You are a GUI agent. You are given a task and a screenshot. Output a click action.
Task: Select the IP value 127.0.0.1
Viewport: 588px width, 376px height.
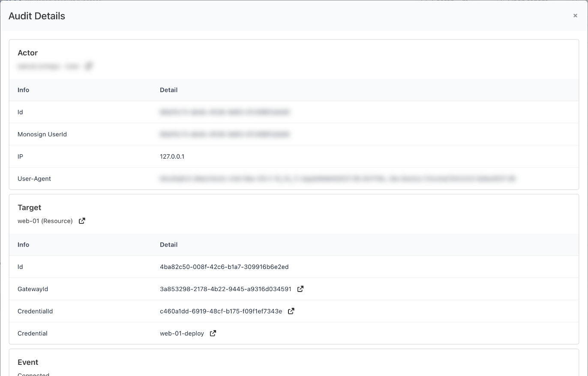[172, 156]
